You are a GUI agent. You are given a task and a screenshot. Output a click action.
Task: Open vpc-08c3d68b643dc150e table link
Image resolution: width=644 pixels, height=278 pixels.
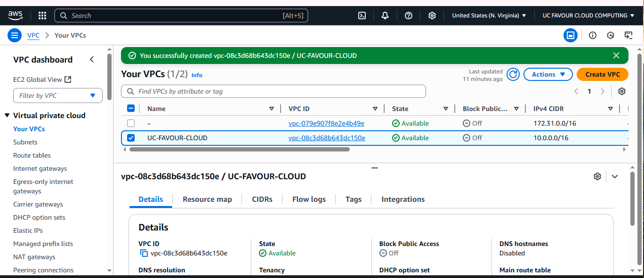(x=327, y=138)
